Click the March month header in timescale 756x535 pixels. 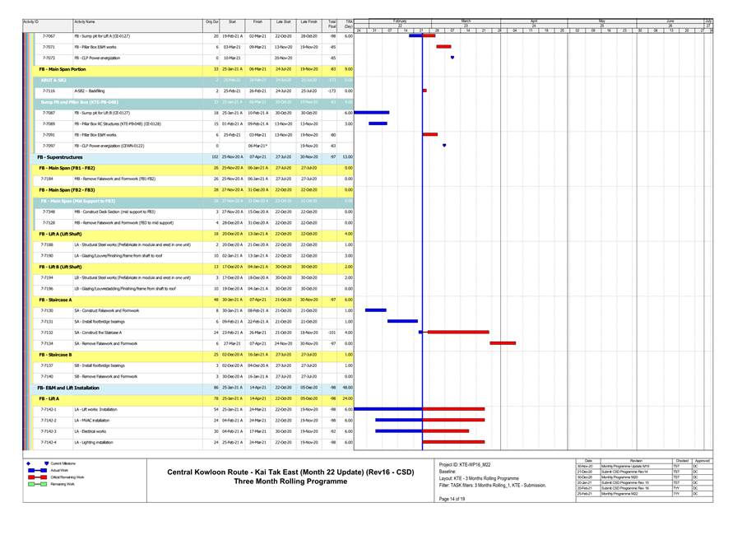pyautogui.click(x=466, y=20)
